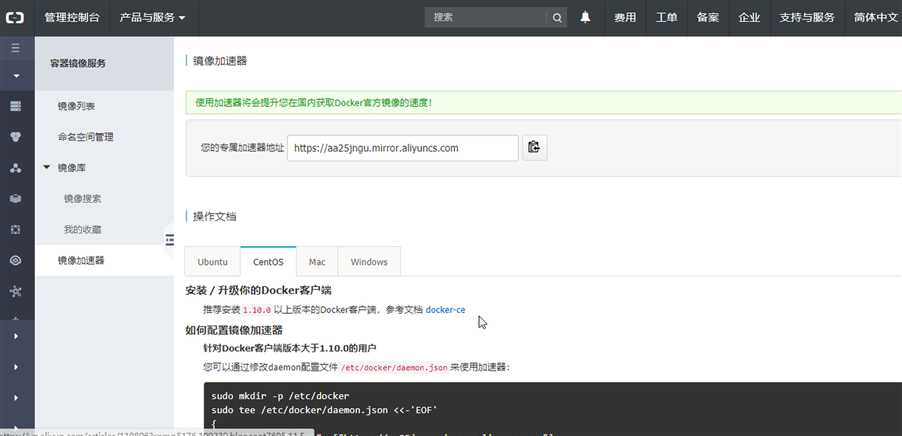Click the 镜像加速器 page heading
Image resolution: width=902 pixels, height=436 pixels.
click(x=220, y=61)
